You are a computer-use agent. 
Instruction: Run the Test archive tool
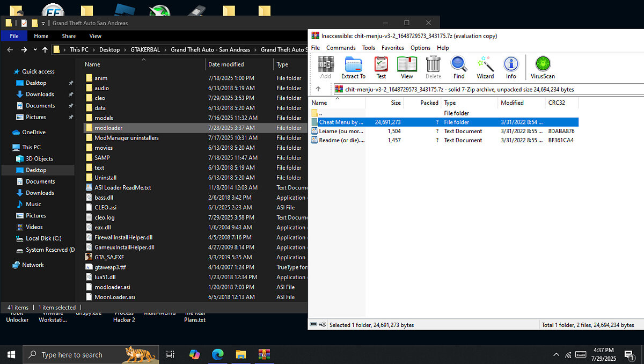tap(381, 67)
